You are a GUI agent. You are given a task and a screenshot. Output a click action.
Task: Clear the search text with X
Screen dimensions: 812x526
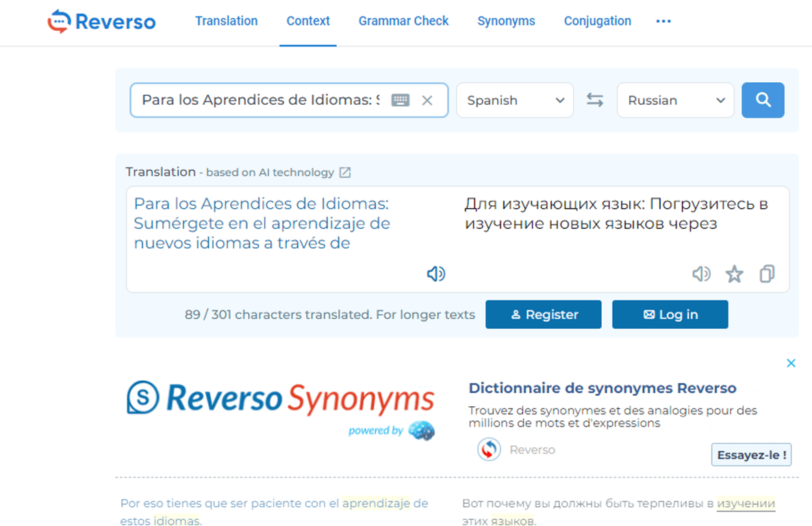pos(427,100)
